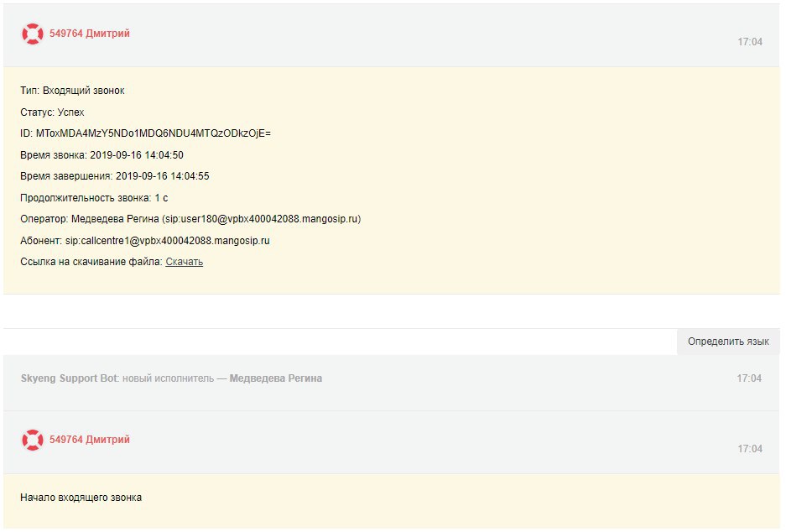
Task: Click the Время звонка 14:04:50 line
Action: [102, 155]
